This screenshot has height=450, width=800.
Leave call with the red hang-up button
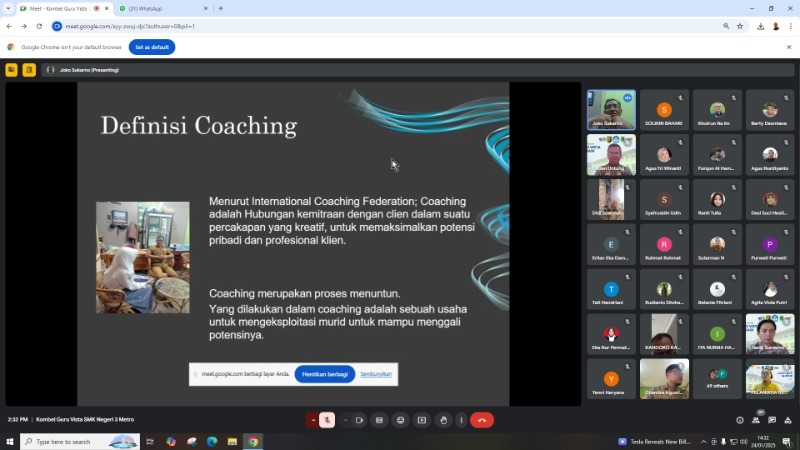[x=482, y=420]
